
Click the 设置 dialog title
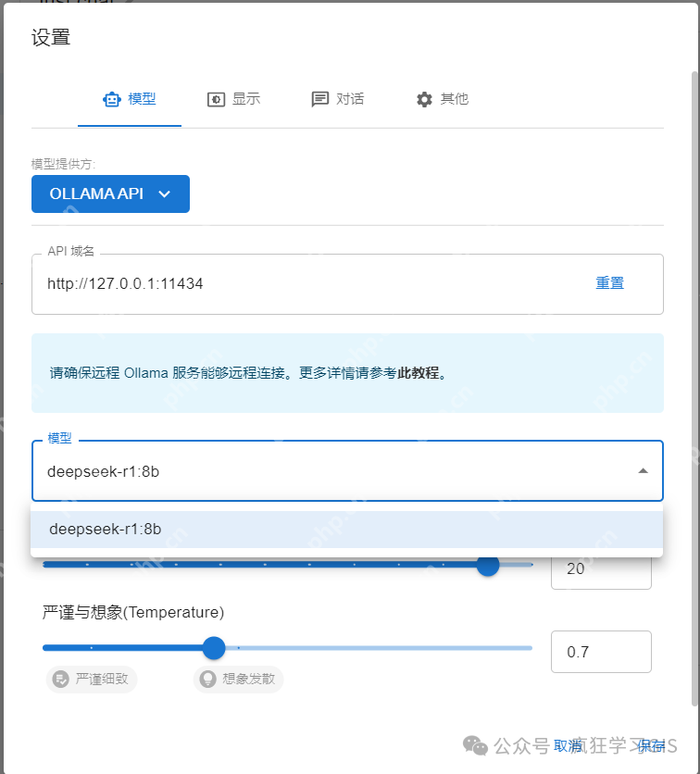pos(51,38)
